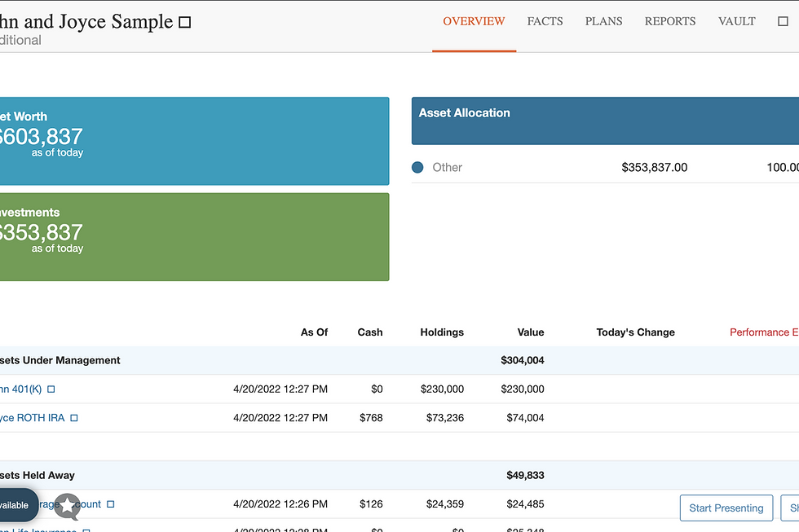Click the Asset Allocation panel header
Image resolution: width=799 pixels, height=532 pixels.
pos(605,121)
